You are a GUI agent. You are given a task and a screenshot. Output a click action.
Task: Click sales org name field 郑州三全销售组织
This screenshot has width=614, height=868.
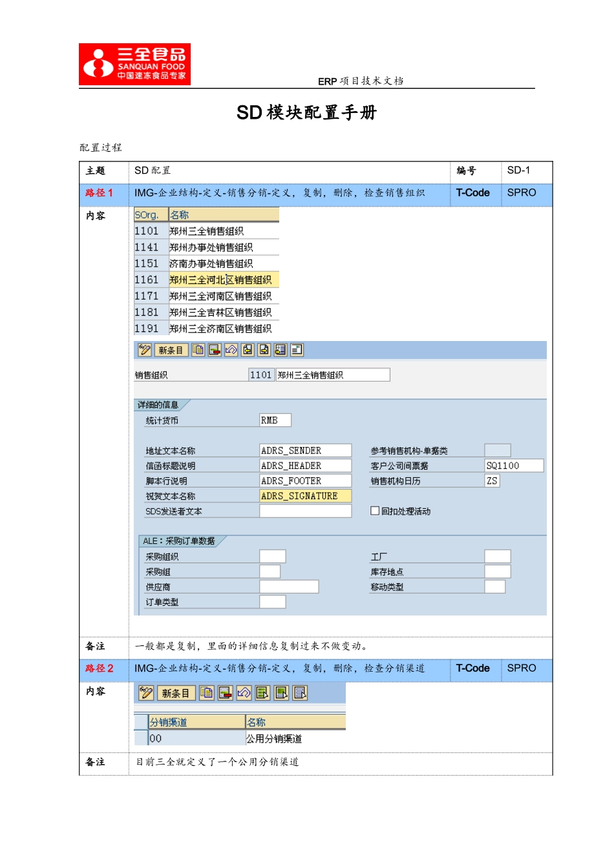[333, 375]
